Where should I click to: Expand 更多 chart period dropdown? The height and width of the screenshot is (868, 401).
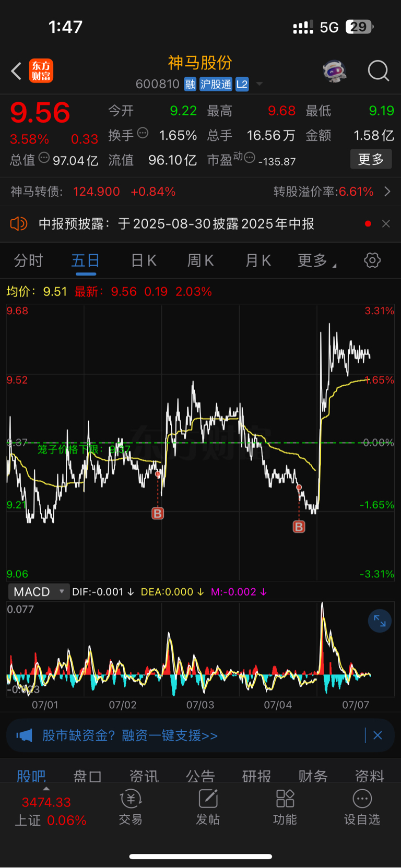pyautogui.click(x=316, y=260)
